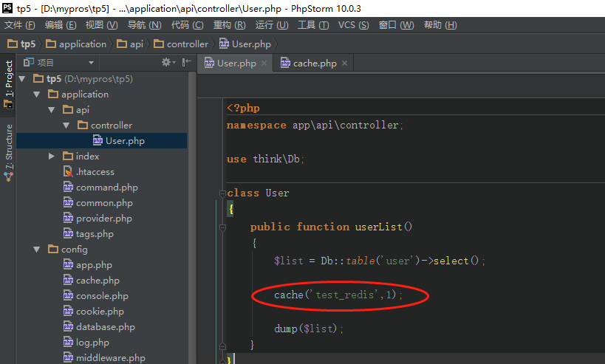Open the 工具 (T) menu
605x364 pixels.
tap(313, 25)
